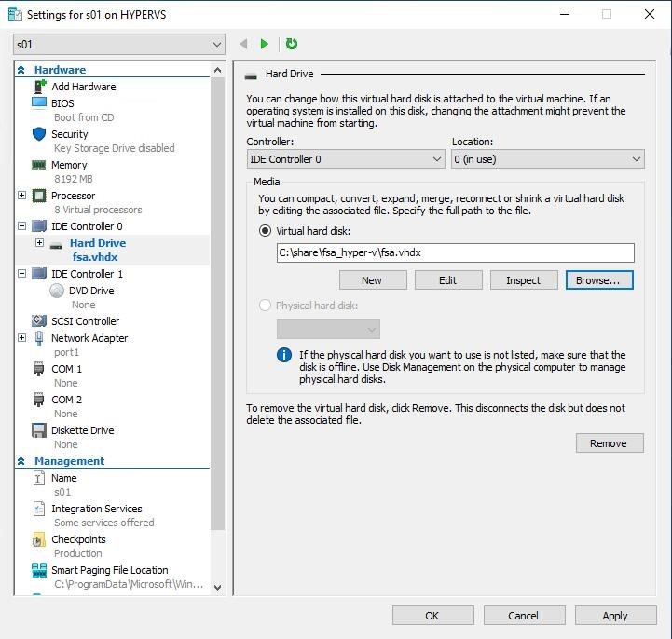Select the Physical hard disk radio button

266,306
